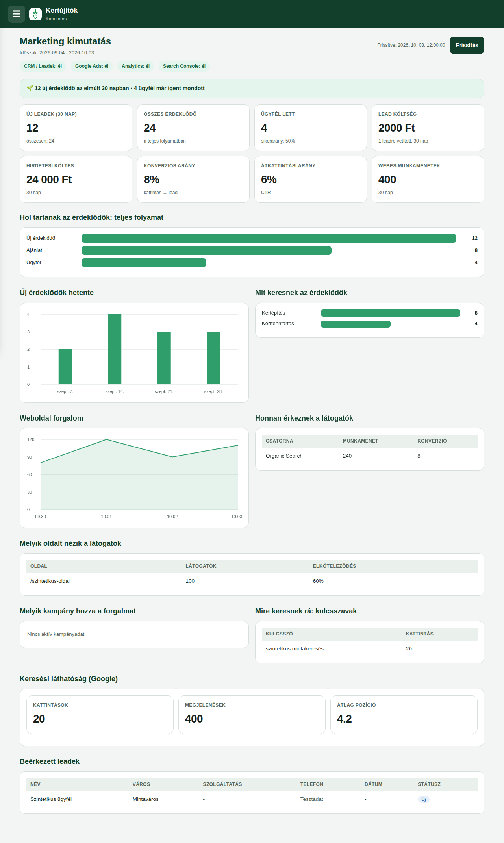The width and height of the screenshot is (504, 843).
Task: Click the Ügyfél funnel bar
Action: (x=144, y=263)
